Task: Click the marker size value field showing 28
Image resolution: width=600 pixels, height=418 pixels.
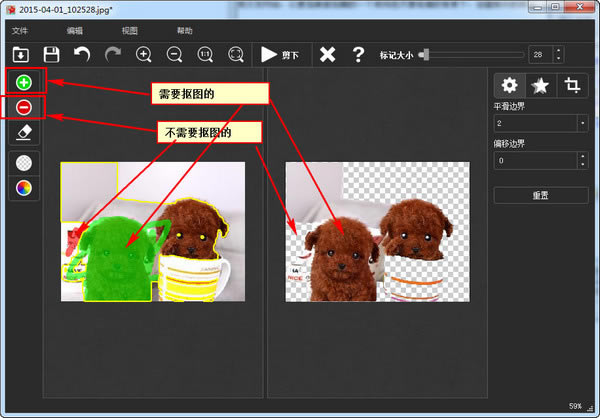Action: pyautogui.click(x=540, y=55)
